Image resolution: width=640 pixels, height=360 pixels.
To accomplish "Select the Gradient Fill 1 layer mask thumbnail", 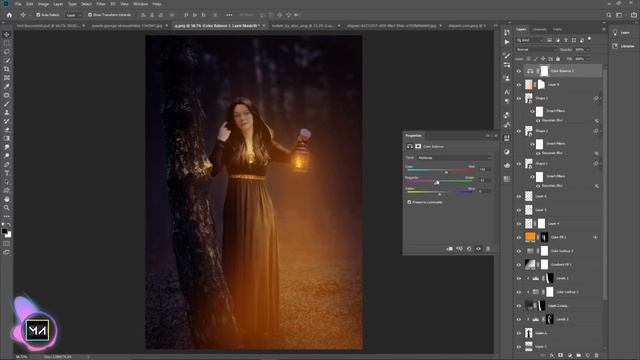I will click(544, 264).
